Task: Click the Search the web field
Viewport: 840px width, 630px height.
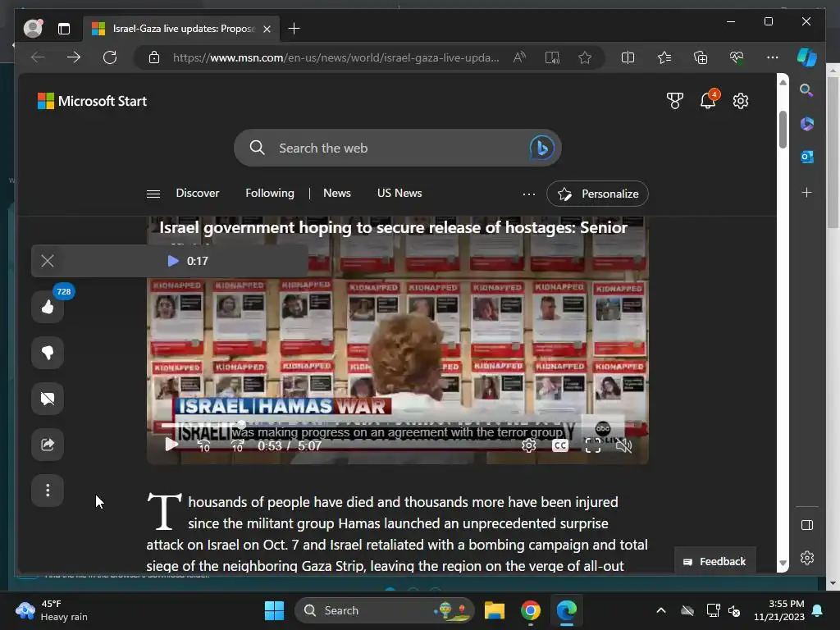Action: [398, 148]
